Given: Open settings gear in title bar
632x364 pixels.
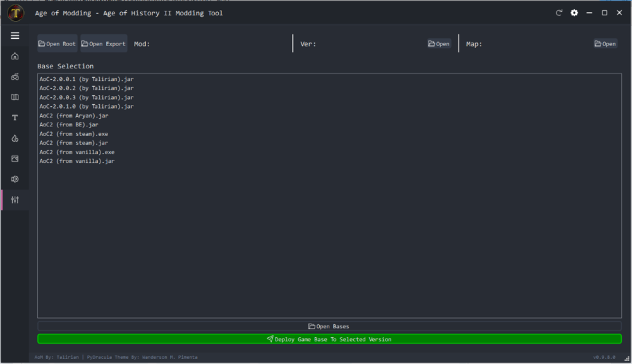Looking at the screenshot, I should [574, 13].
